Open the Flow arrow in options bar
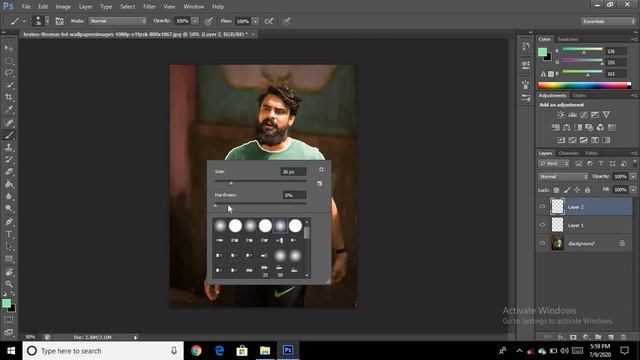 point(256,21)
